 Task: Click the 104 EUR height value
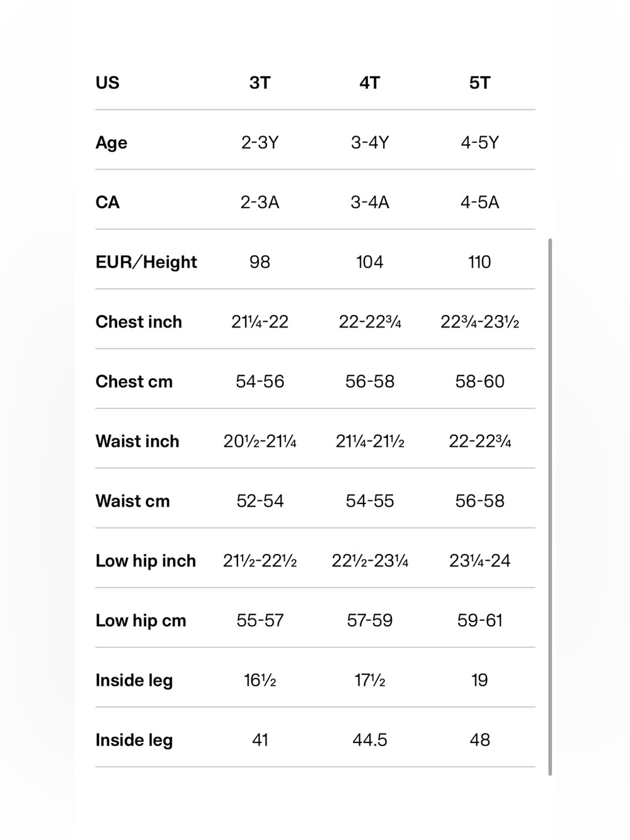(x=370, y=262)
